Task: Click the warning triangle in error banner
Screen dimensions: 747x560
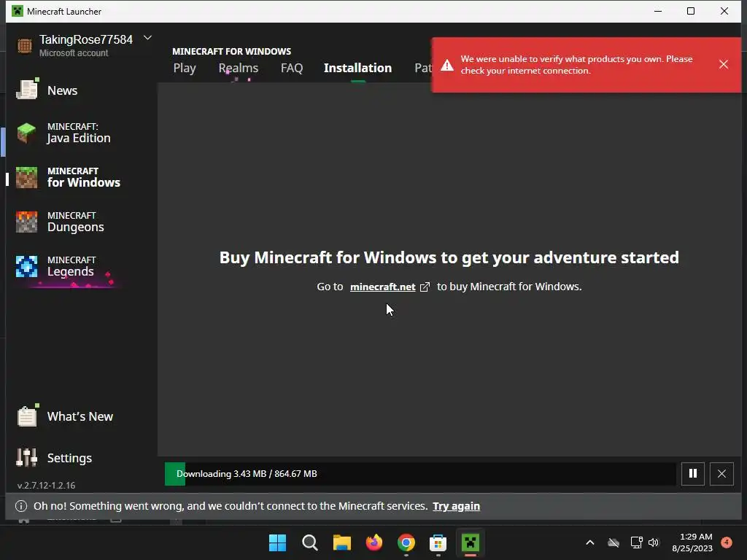Action: 447,65
